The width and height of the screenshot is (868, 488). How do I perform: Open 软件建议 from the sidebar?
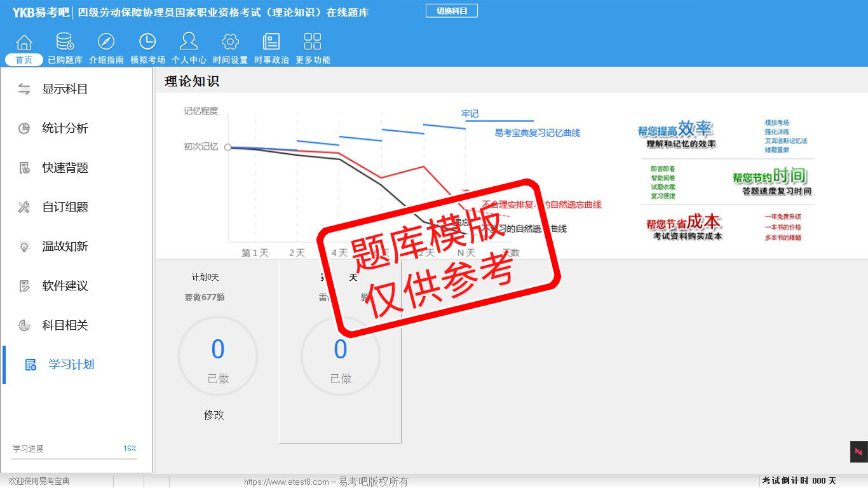coord(65,286)
